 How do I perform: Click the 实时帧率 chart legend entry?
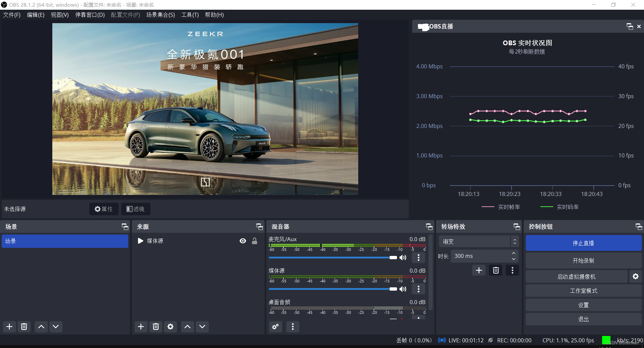tap(501, 207)
